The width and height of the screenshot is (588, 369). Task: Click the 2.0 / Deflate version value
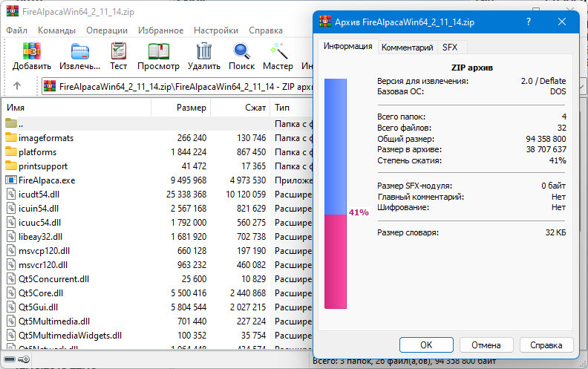[x=543, y=81]
